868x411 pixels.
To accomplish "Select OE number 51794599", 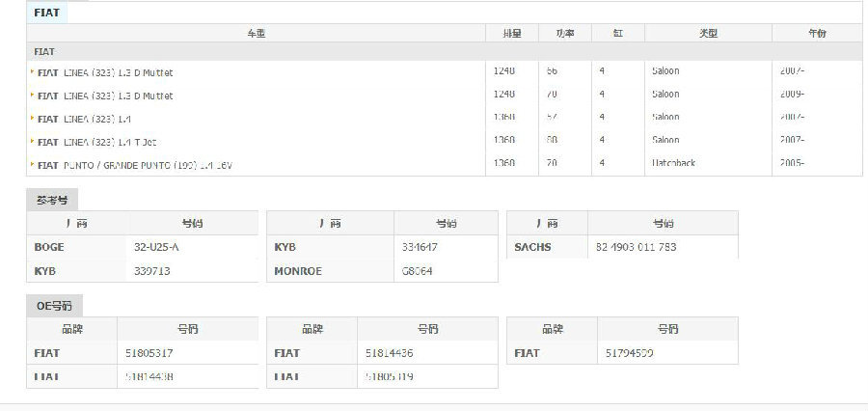I will tap(630, 353).
